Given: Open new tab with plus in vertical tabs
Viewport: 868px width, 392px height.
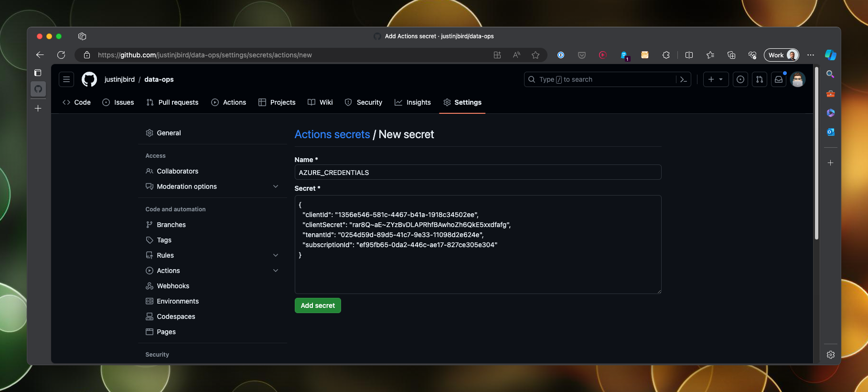Looking at the screenshot, I should tap(38, 109).
